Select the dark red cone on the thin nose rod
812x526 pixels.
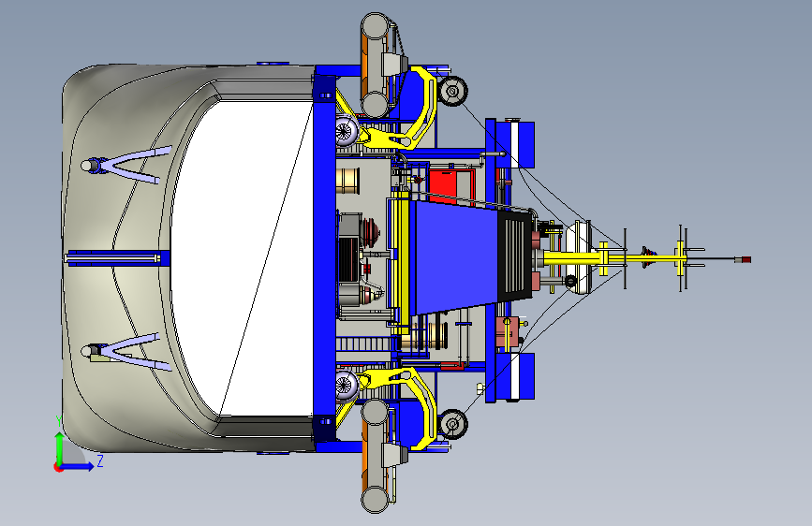647,256
